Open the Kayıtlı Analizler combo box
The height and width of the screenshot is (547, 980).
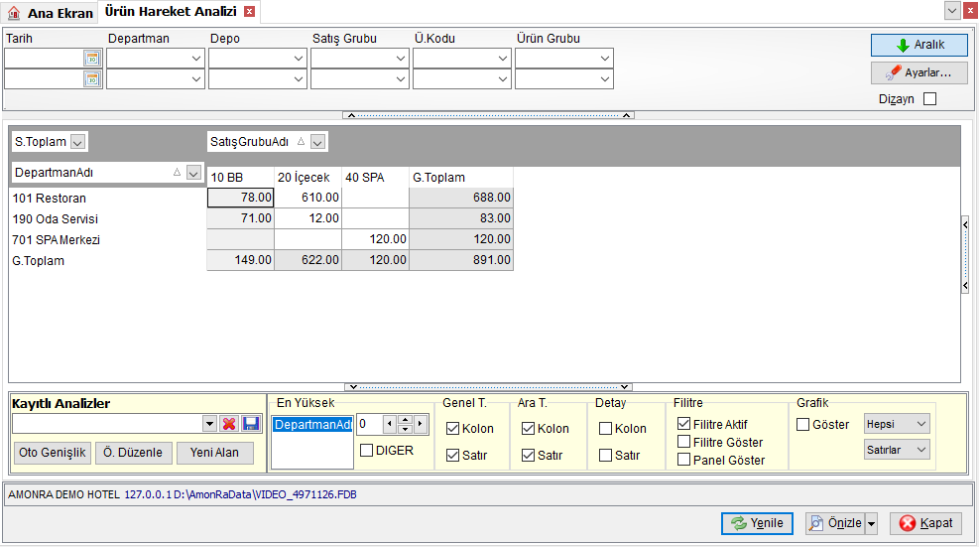point(209,424)
